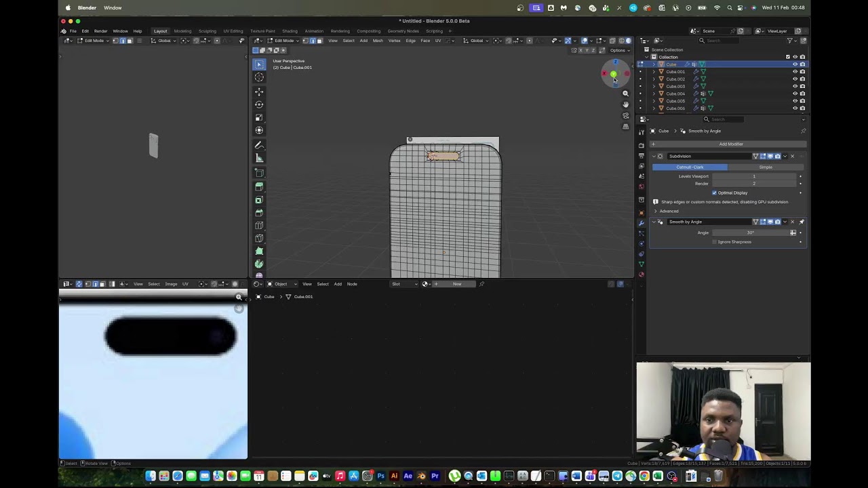
Task: Hide Cube.001 via its eye icon
Action: 795,72
